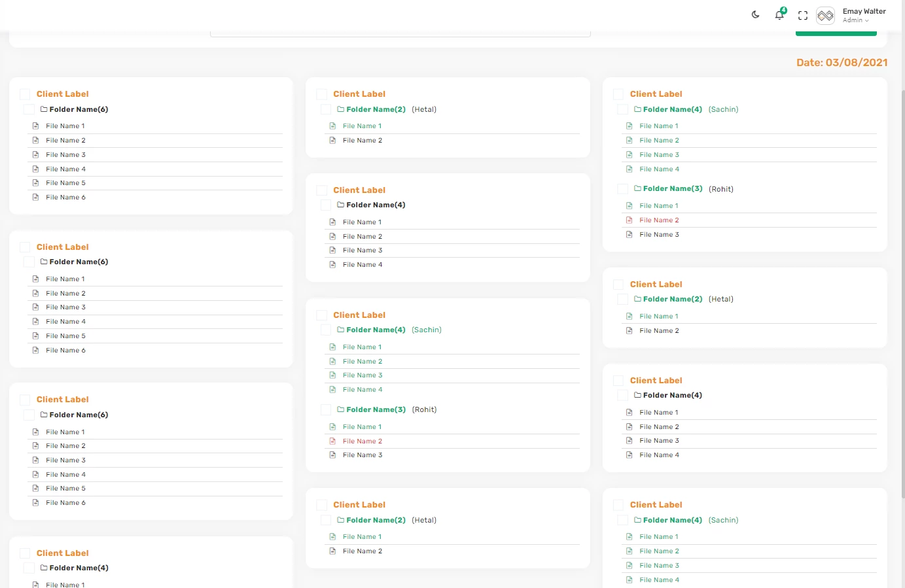The height and width of the screenshot is (588, 905).
Task: Click the user avatar logo image
Action: 826,15
